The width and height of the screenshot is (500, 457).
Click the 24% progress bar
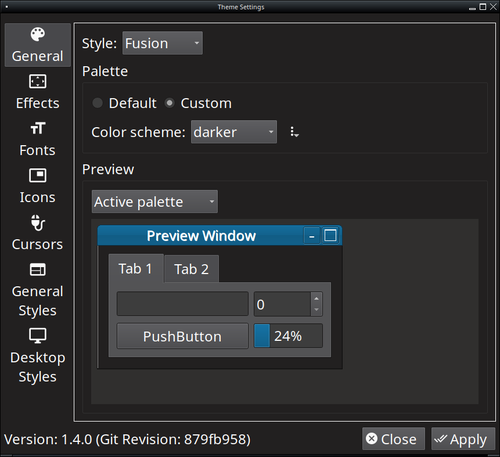click(288, 336)
